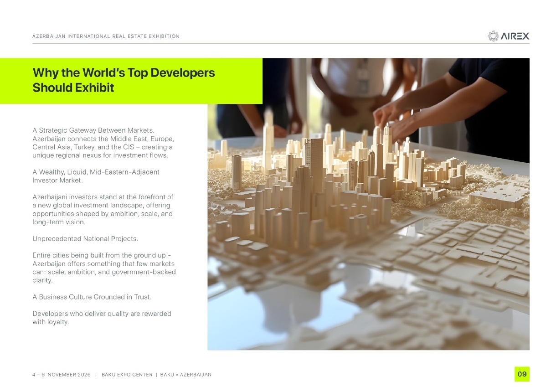Click the AIREX wordmark text
Image resolution: width=551 pixels, height=392 pixels.
point(515,36)
